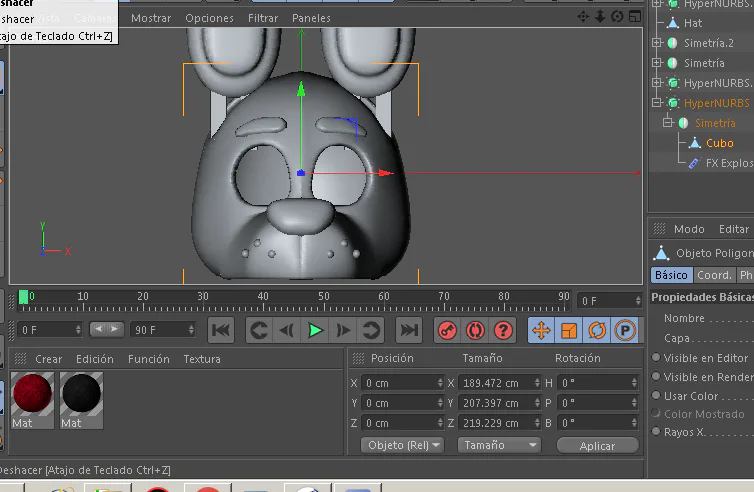This screenshot has height=492, width=754.
Task: Select the Cubo polygon object
Action: click(719, 143)
